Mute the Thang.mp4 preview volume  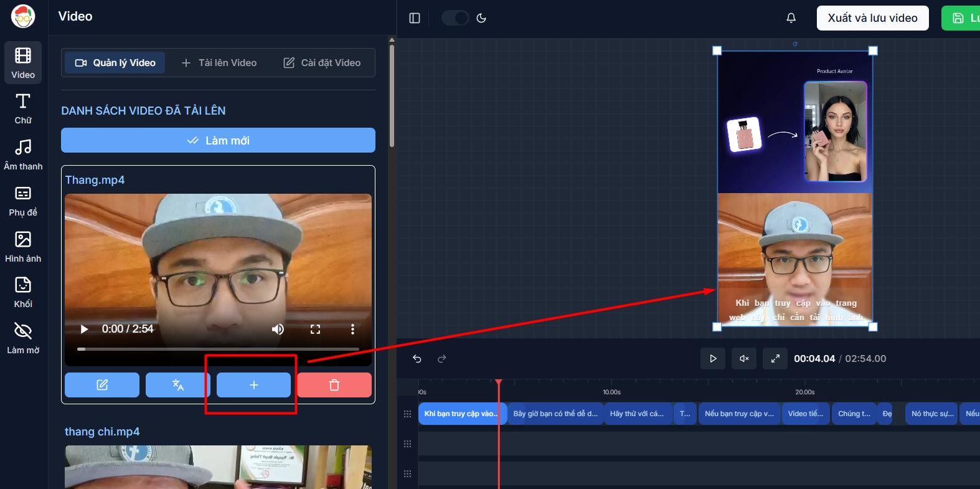coord(278,329)
